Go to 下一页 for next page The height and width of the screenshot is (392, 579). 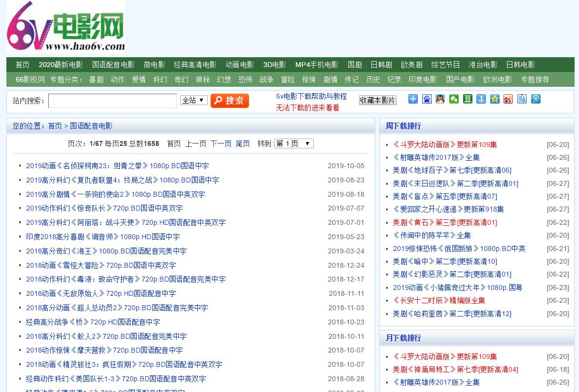[x=220, y=143]
